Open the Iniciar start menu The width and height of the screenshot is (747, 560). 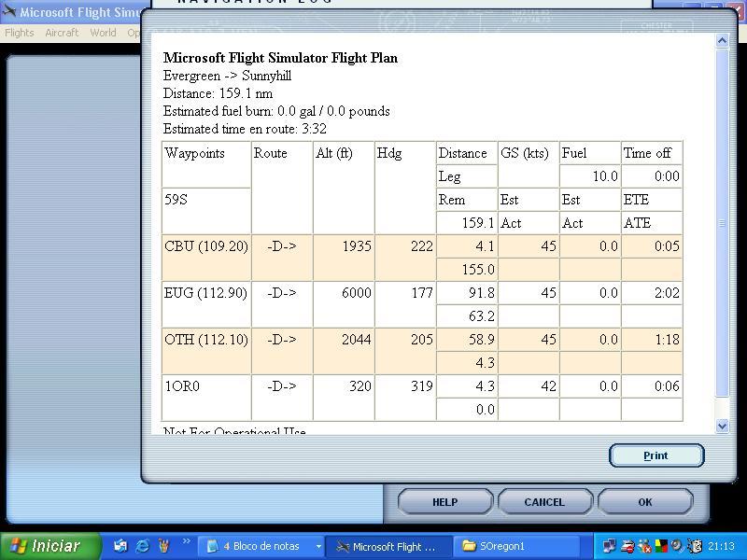[x=46, y=546]
